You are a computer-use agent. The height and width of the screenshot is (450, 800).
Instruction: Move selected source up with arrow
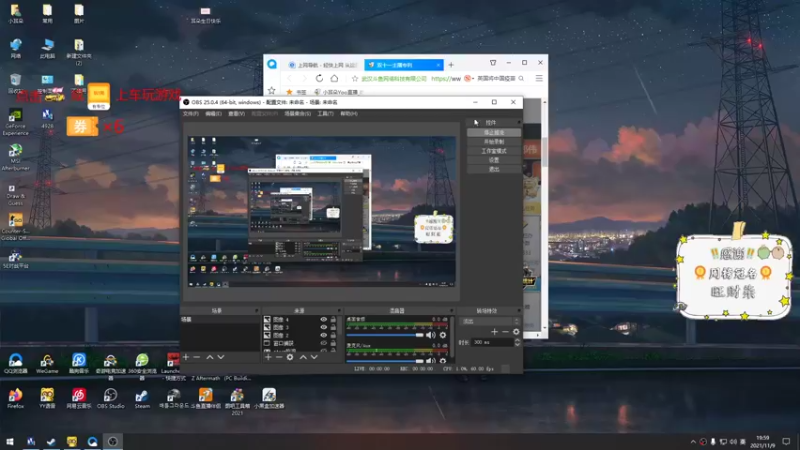point(303,357)
